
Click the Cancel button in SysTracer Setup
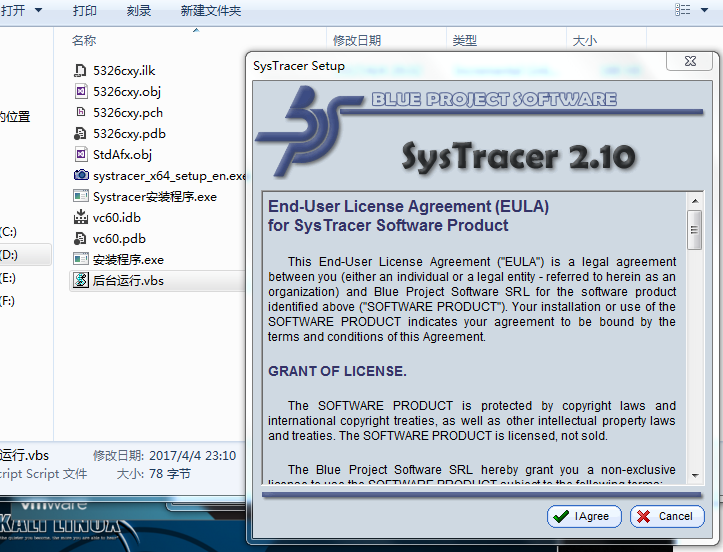[667, 516]
